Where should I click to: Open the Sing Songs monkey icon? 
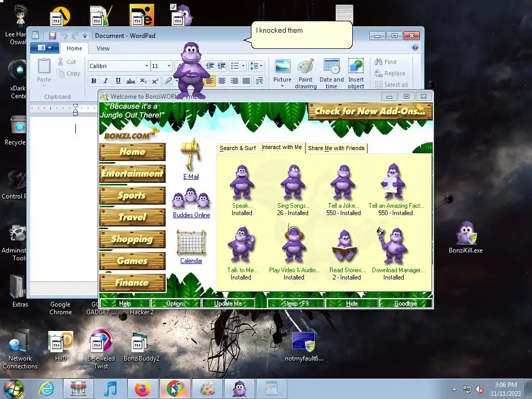point(293,182)
